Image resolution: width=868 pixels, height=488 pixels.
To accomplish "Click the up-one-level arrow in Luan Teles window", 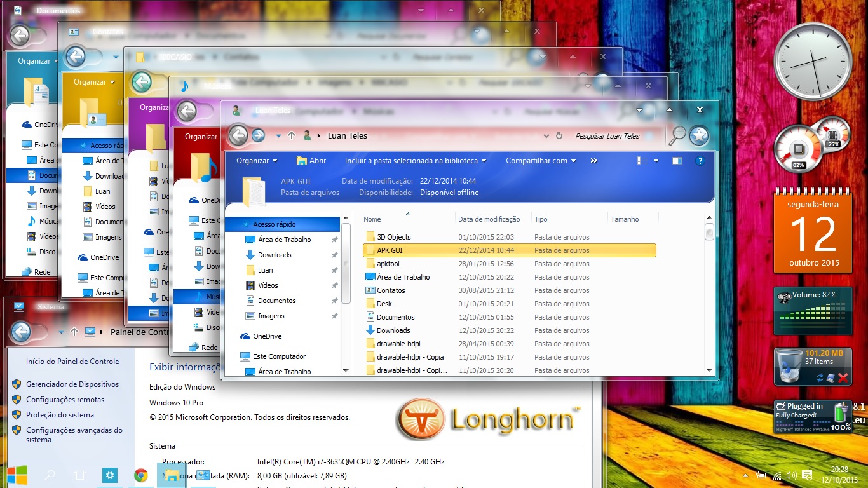I will (x=292, y=135).
